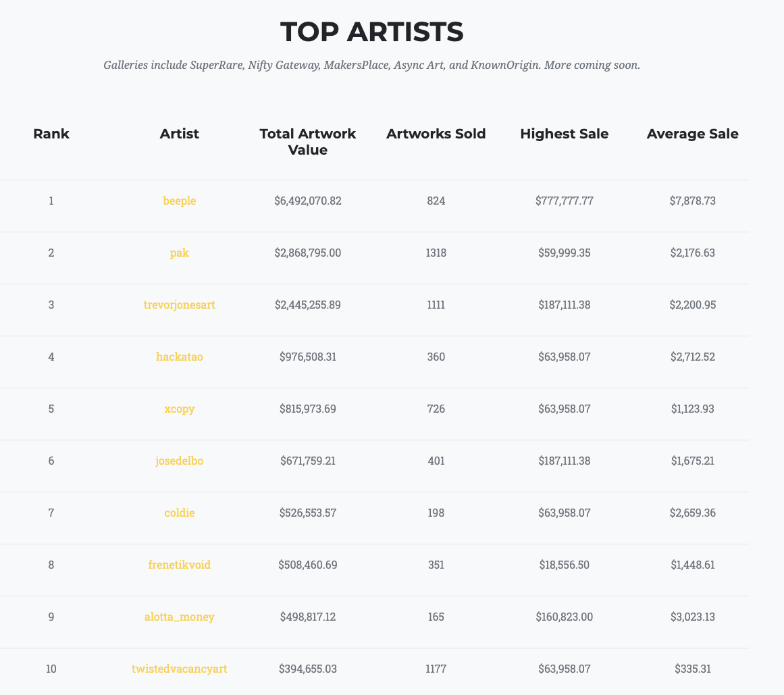Select pak's artworks sold 1318 cell
This screenshot has height=695, width=784.
click(x=436, y=253)
